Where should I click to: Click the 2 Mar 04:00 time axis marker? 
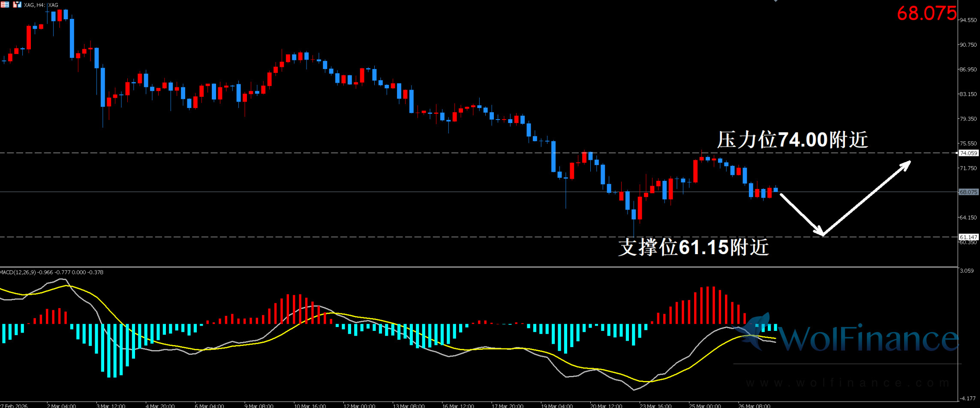pos(61,405)
